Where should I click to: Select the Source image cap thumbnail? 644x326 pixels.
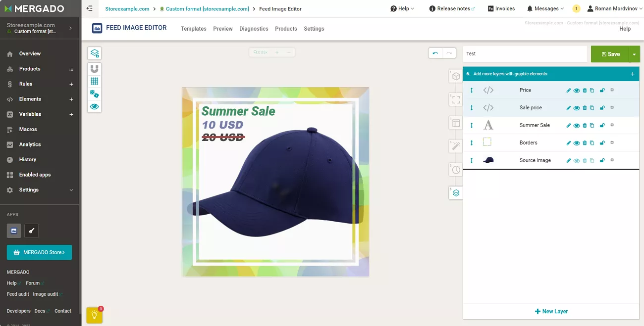coord(488,160)
